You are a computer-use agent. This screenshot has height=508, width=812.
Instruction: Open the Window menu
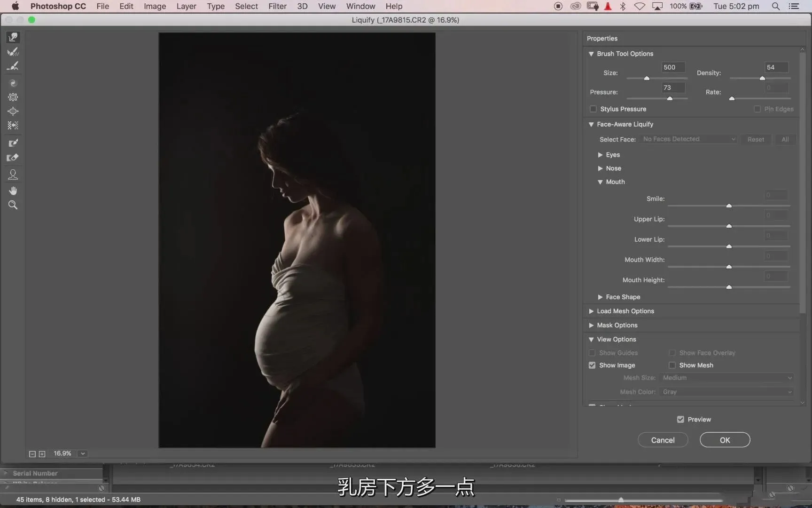[360, 6]
